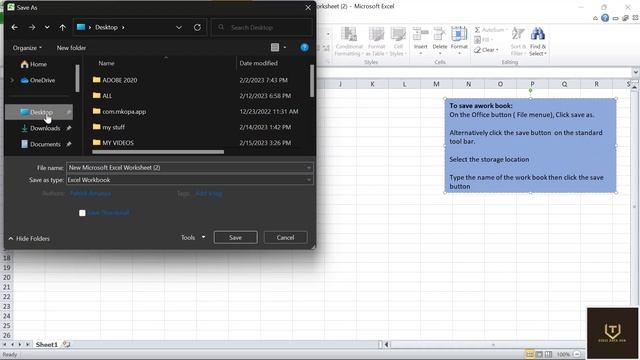This screenshot has height=360, width=640.
Task: Expand the address bar previous locations dropdown
Action: tap(178, 27)
